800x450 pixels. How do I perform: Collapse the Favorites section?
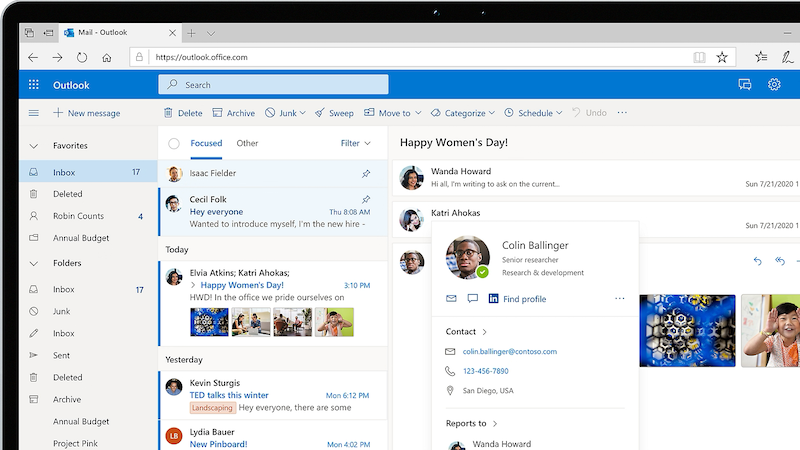click(34, 146)
